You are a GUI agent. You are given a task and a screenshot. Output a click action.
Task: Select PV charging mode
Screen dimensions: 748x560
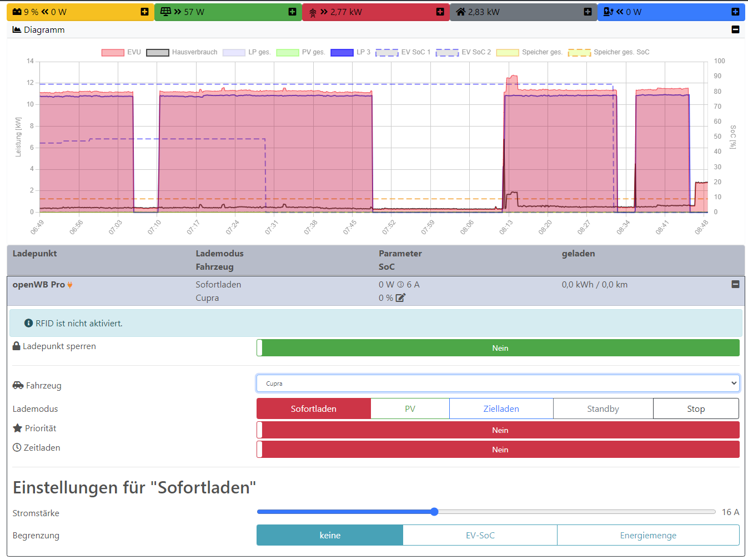pyautogui.click(x=410, y=409)
